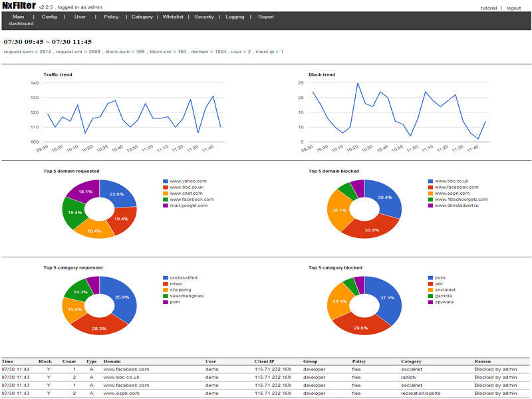Select the Whitelist menu item
532x399 pixels.
click(173, 17)
